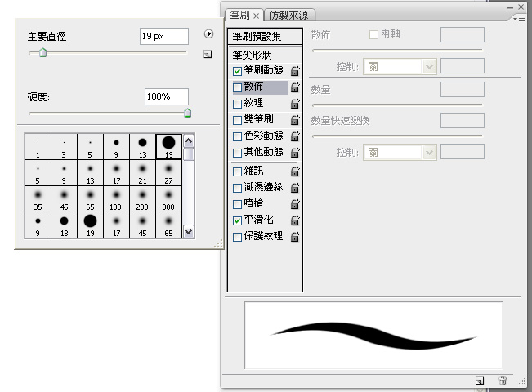Click brush list scroll up arrow
This screenshot has width=532, height=392.
tap(189, 140)
